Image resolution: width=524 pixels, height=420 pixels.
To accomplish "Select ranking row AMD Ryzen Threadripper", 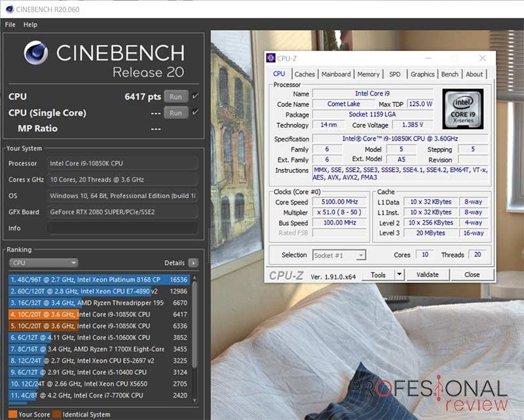I will coord(100,303).
